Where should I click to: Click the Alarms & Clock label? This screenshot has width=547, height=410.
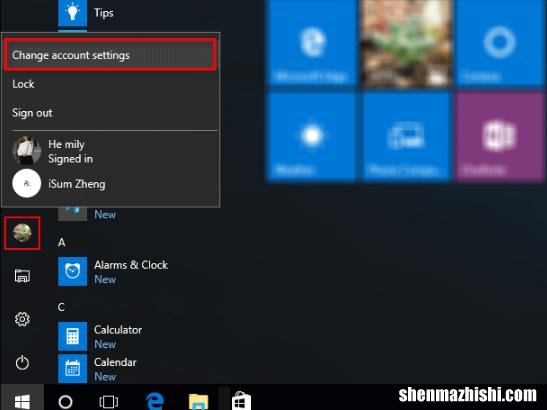[x=131, y=265]
